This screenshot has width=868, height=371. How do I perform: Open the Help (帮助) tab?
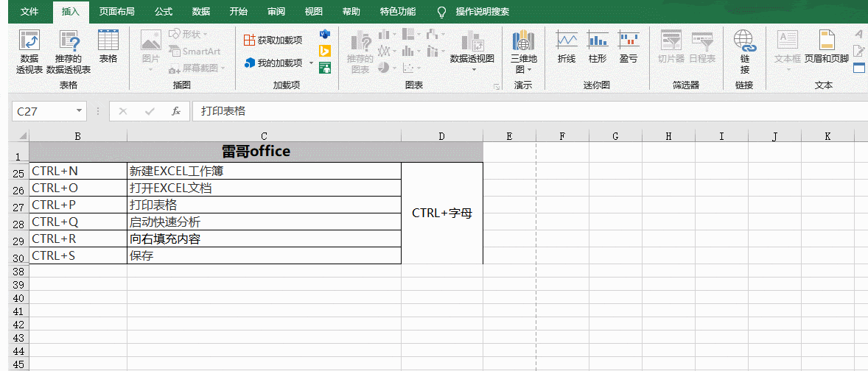[351, 12]
